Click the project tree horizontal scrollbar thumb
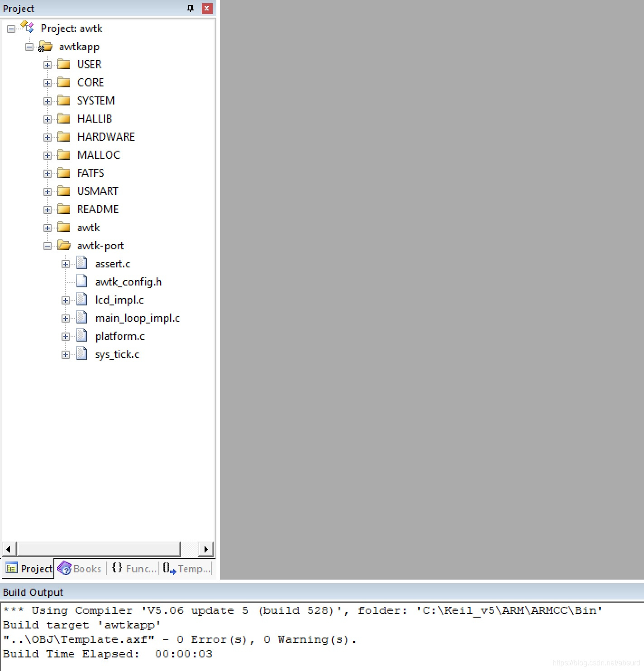644x671 pixels. tap(99, 549)
